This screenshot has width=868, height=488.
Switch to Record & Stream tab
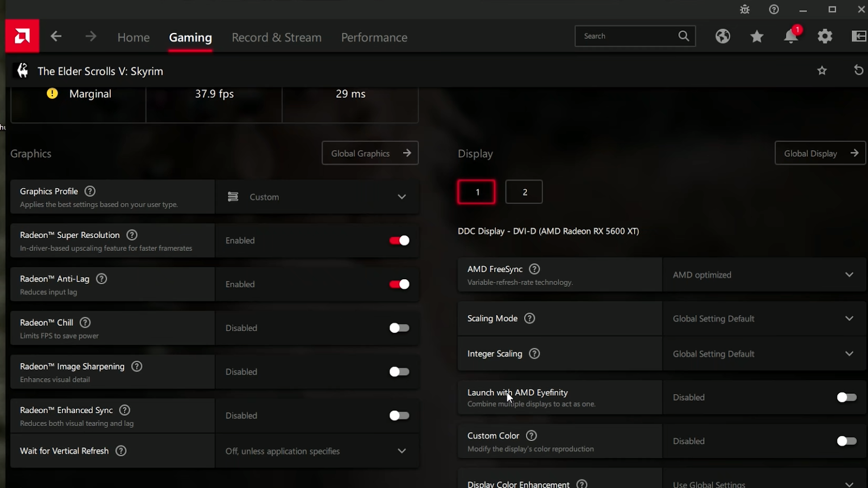point(277,37)
